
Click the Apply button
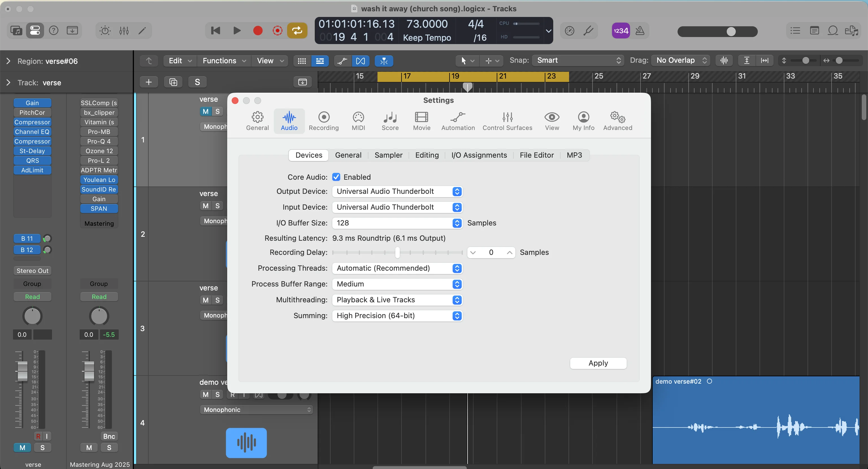[x=598, y=363]
